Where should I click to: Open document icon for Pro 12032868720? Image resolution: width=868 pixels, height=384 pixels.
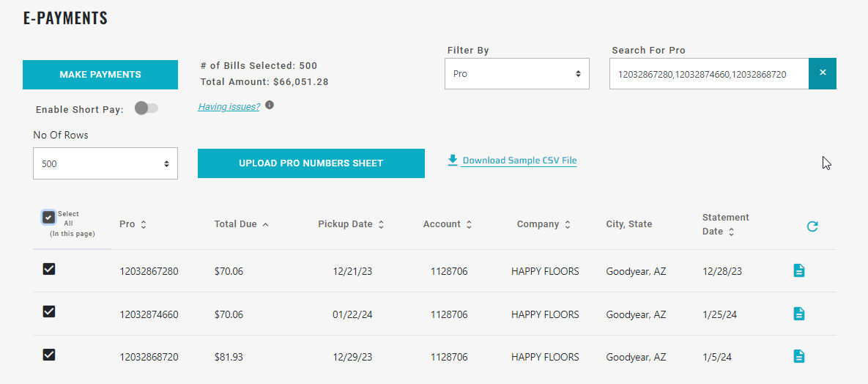tap(798, 356)
